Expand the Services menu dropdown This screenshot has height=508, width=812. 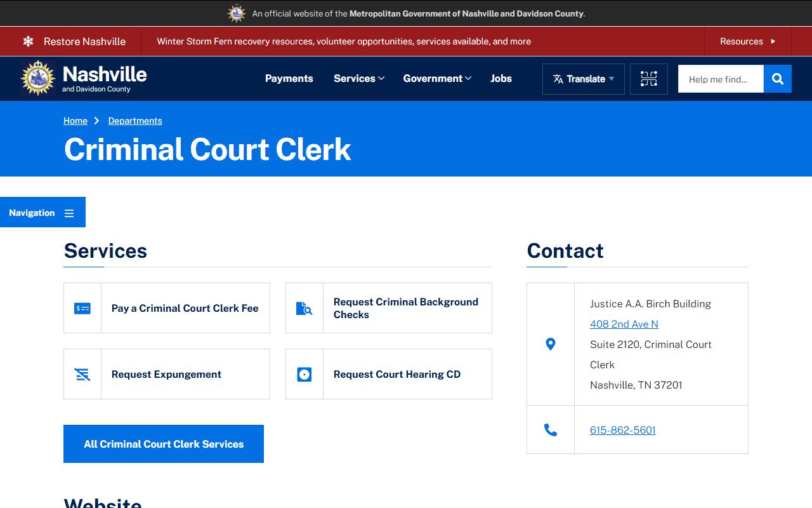click(359, 79)
